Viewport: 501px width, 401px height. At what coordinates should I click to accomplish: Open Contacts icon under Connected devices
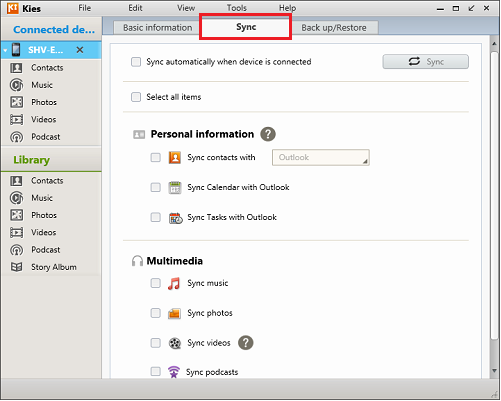click(16, 68)
